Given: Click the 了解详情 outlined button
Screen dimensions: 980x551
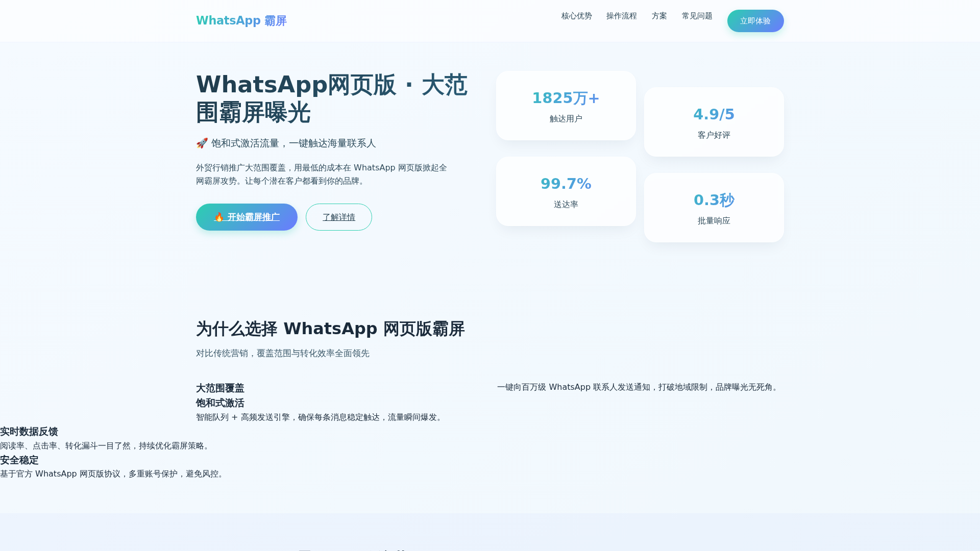Looking at the screenshot, I should click(x=339, y=217).
